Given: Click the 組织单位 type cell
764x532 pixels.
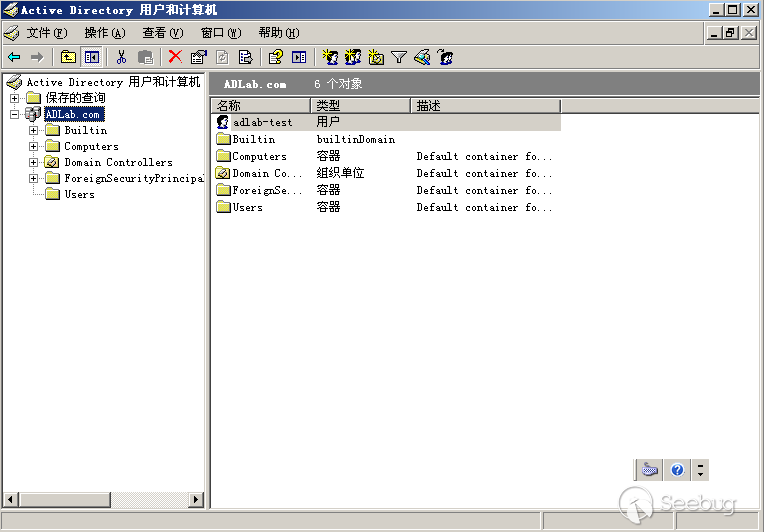Looking at the screenshot, I should pyautogui.click(x=340, y=173).
